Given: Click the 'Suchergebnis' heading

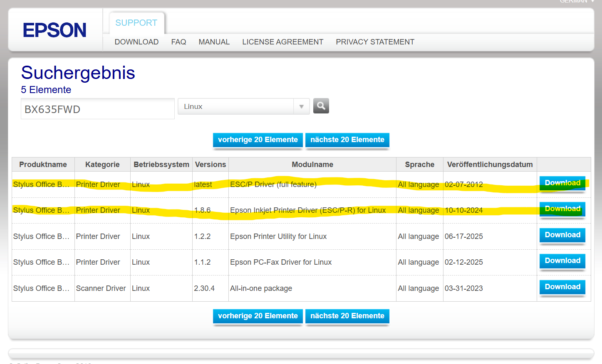Looking at the screenshot, I should click(x=78, y=73).
